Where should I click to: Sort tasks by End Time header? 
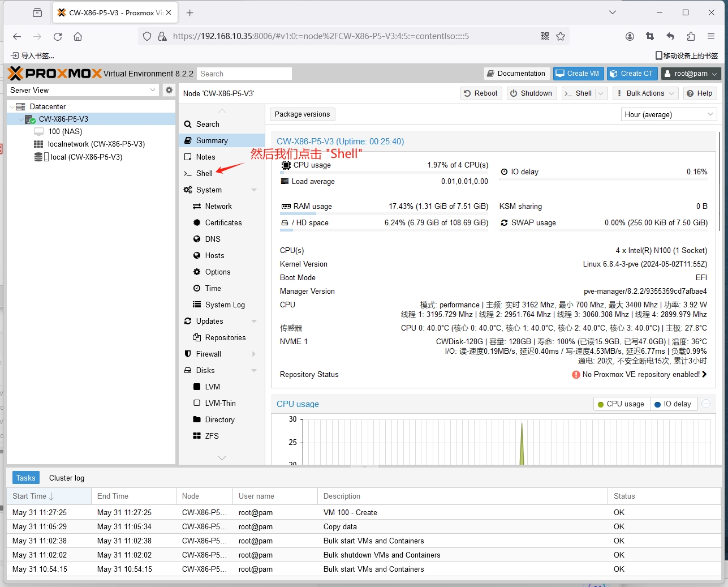(134, 496)
